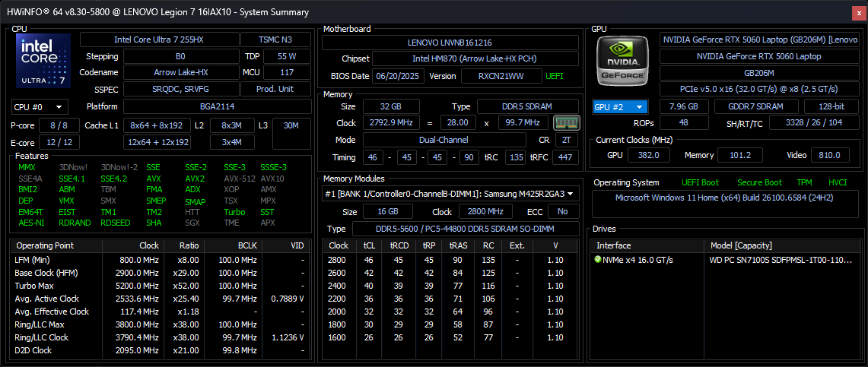Click the Operating Point column header

tap(46, 245)
